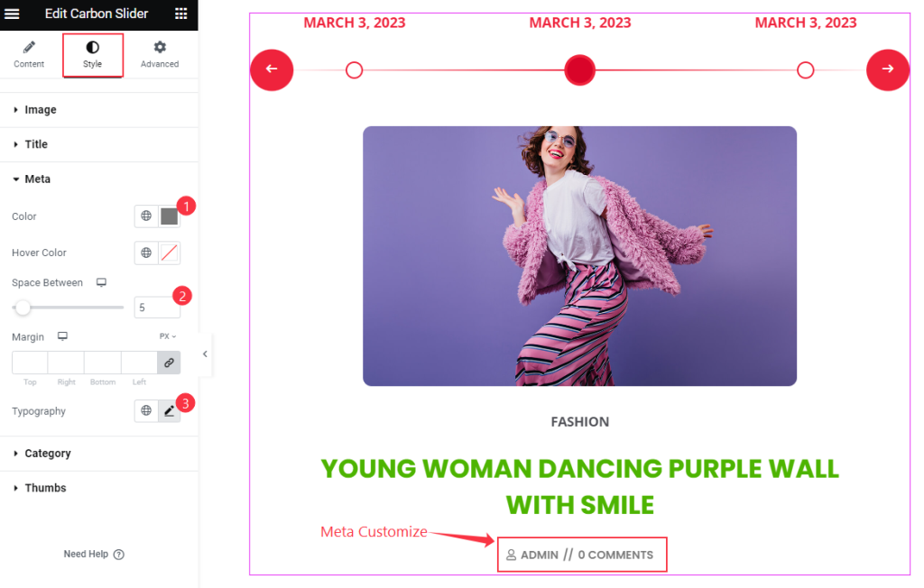Toggle responsive mode icon beside Space Between

pyautogui.click(x=101, y=282)
